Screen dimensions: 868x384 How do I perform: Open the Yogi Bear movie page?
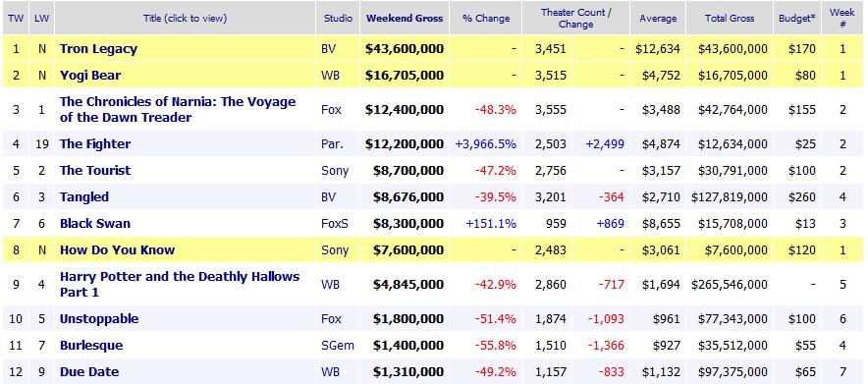point(90,76)
